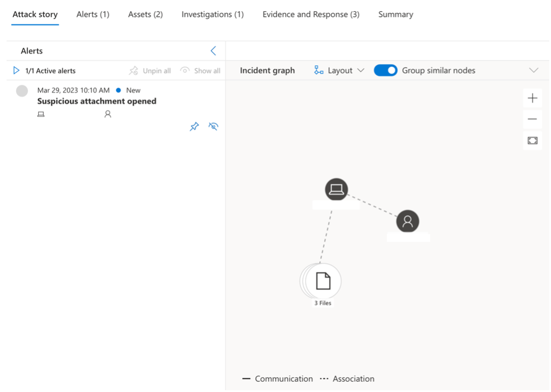Screen dimensions: 551x392
Task: Click the New status label
Action: pos(133,90)
